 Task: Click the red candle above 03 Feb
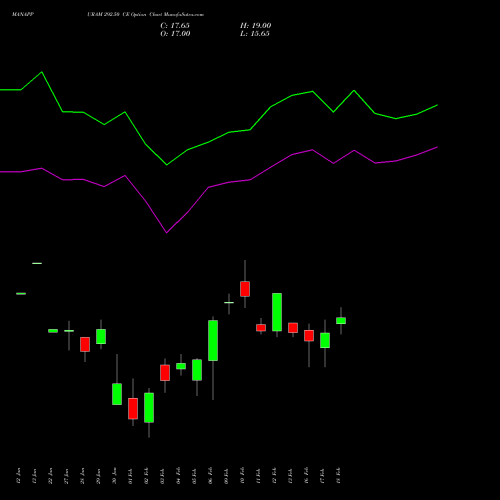click(x=165, y=373)
